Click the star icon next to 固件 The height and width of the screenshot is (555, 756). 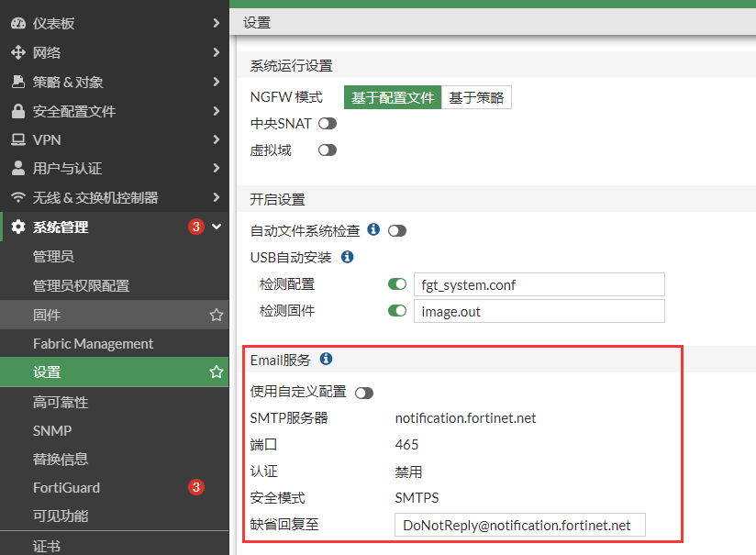217,315
